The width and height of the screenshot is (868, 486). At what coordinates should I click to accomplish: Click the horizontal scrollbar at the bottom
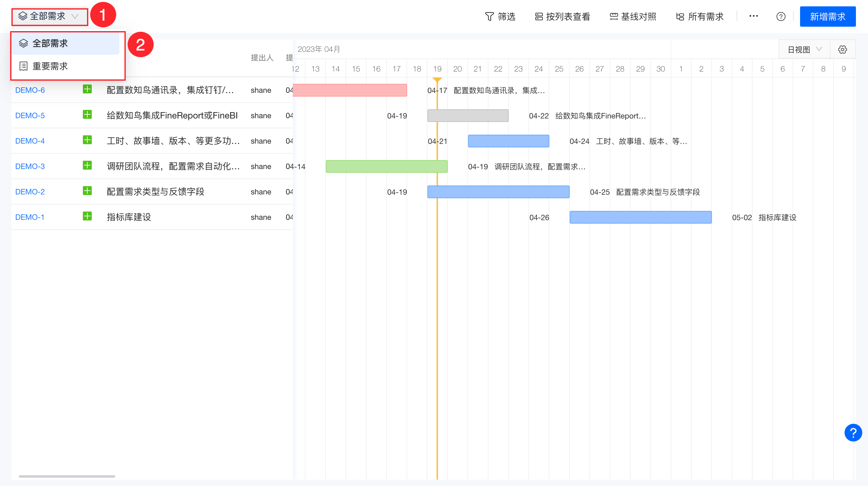(x=67, y=476)
